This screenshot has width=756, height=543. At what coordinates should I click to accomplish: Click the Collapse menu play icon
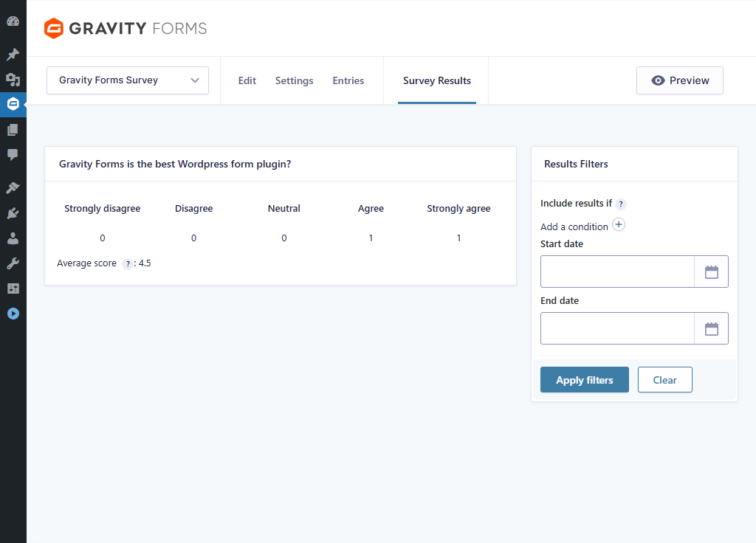click(13, 314)
